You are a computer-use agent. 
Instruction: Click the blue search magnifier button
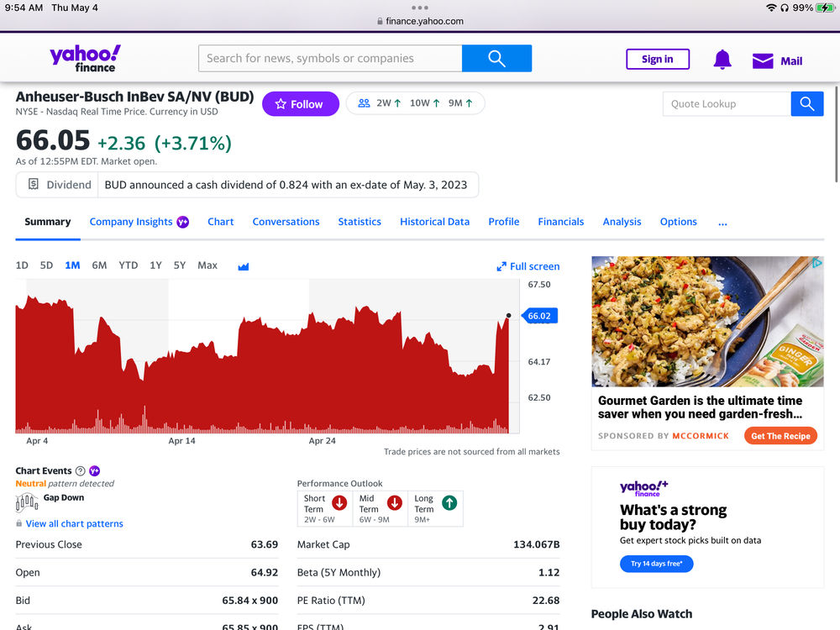click(496, 58)
